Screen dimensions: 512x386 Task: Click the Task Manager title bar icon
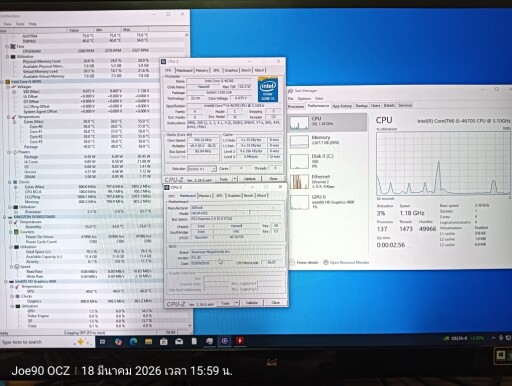tap(290, 91)
